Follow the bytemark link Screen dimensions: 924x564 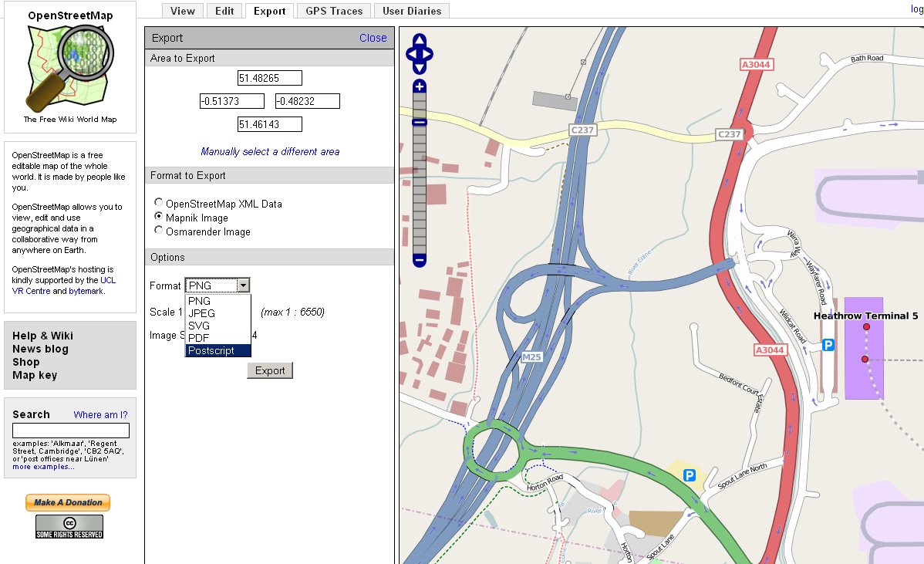click(x=86, y=291)
